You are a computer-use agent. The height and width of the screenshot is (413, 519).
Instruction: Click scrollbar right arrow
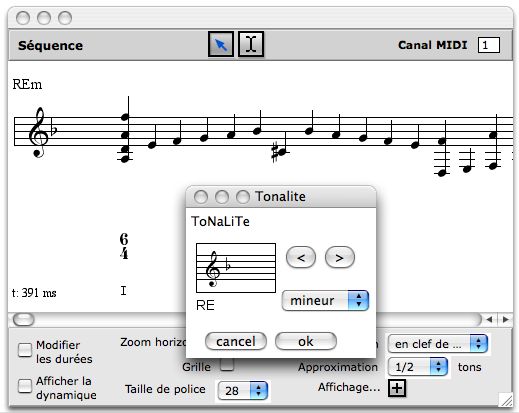pos(506,319)
